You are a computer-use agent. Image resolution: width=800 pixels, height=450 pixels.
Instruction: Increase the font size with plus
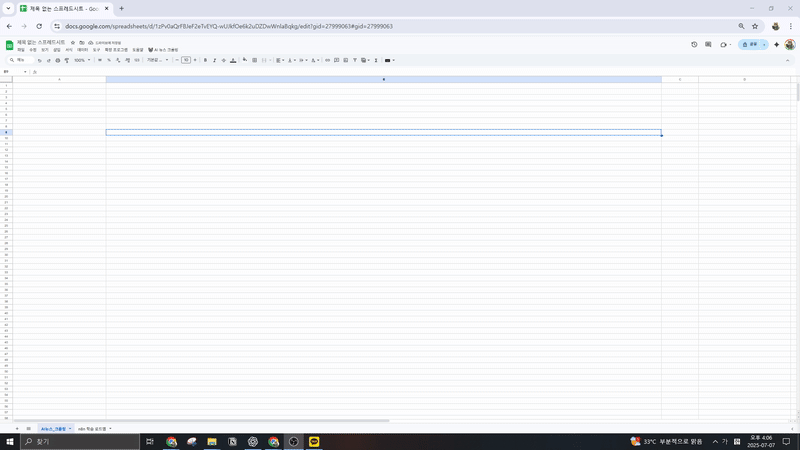click(x=195, y=60)
